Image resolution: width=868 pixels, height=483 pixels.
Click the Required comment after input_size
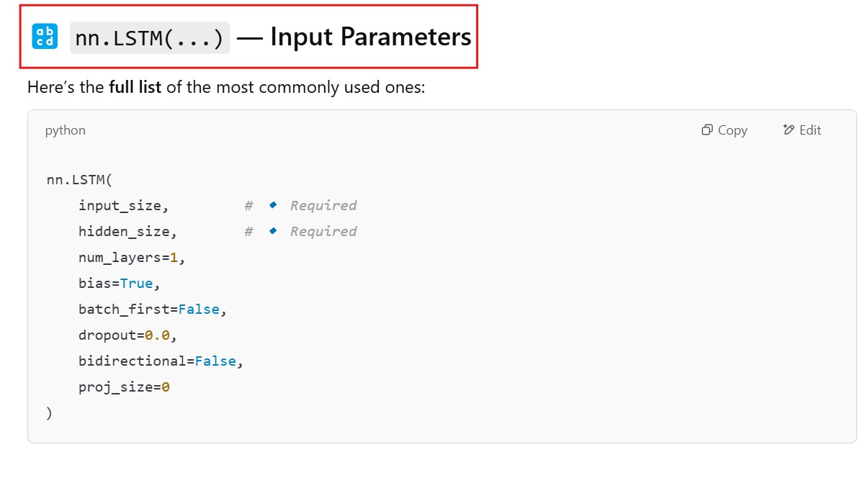tap(323, 206)
